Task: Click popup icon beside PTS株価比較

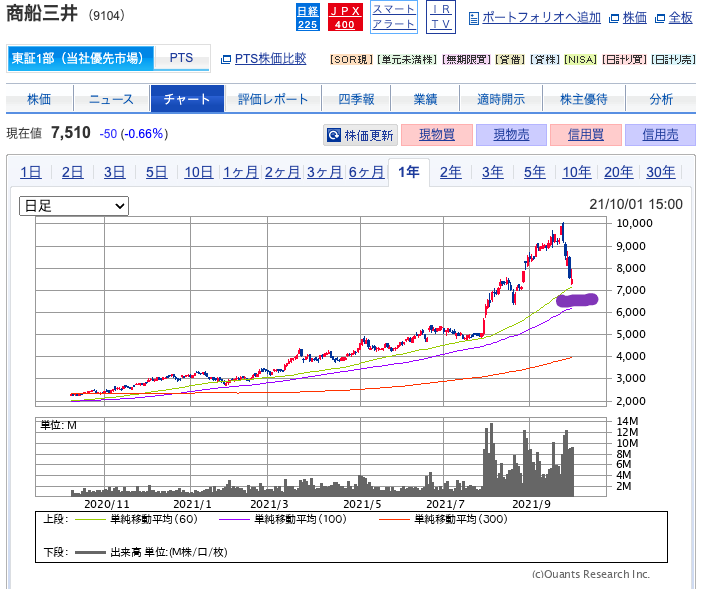Action: pyautogui.click(x=226, y=59)
